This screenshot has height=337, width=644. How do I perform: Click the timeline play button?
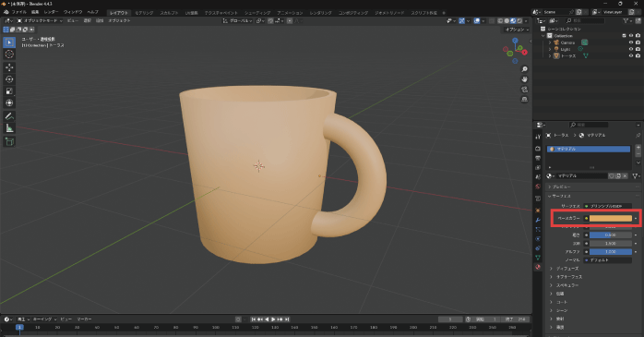[273, 319]
